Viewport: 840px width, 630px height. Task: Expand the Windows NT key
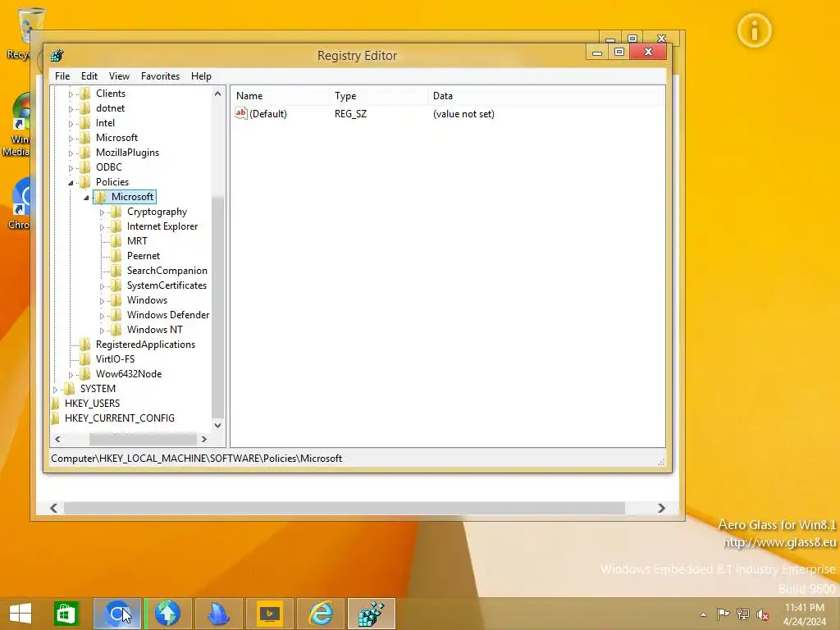point(102,331)
